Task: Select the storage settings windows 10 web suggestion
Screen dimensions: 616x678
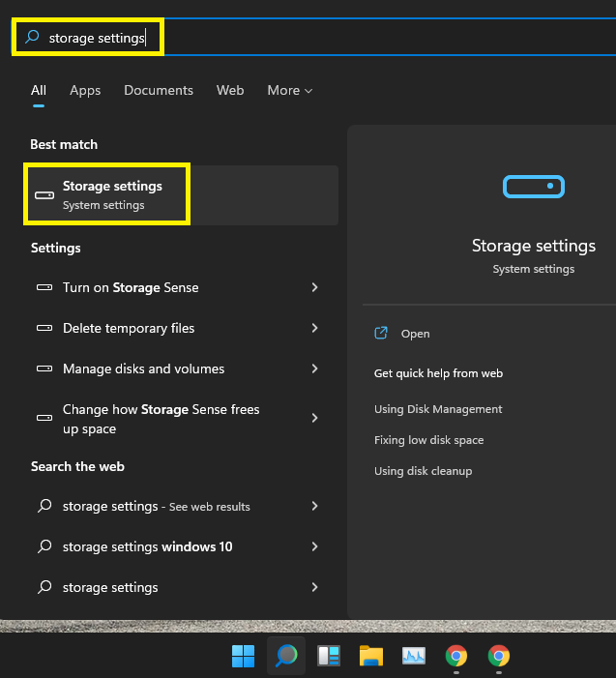Action: point(147,546)
